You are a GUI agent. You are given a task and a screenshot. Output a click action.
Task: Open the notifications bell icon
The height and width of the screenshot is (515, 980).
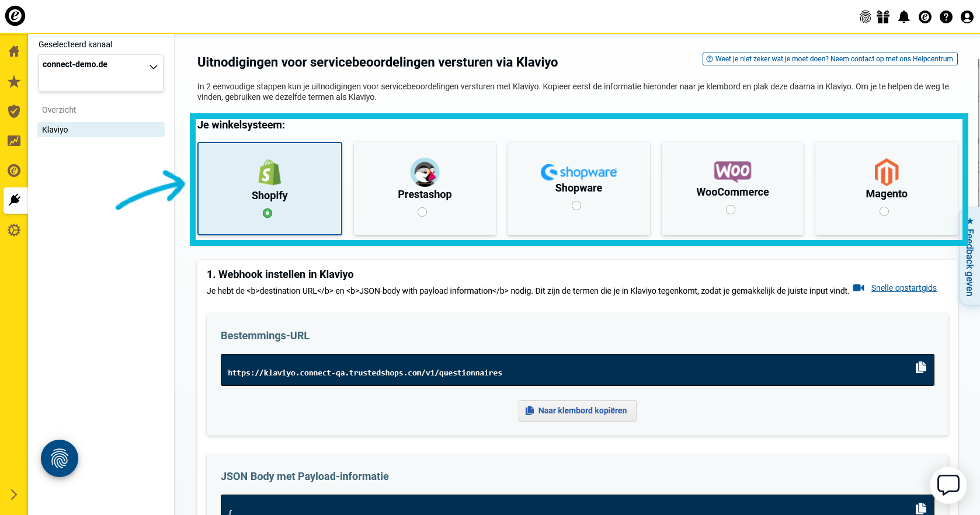904,17
